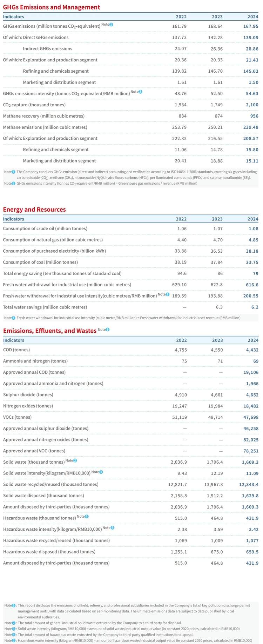Click the VOCs (tonnes) row label

click(x=17, y=417)
